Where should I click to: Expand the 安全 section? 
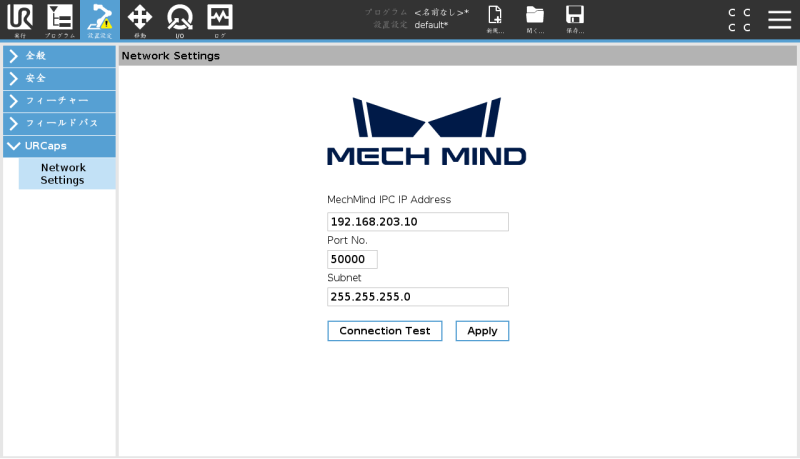[x=59, y=79]
